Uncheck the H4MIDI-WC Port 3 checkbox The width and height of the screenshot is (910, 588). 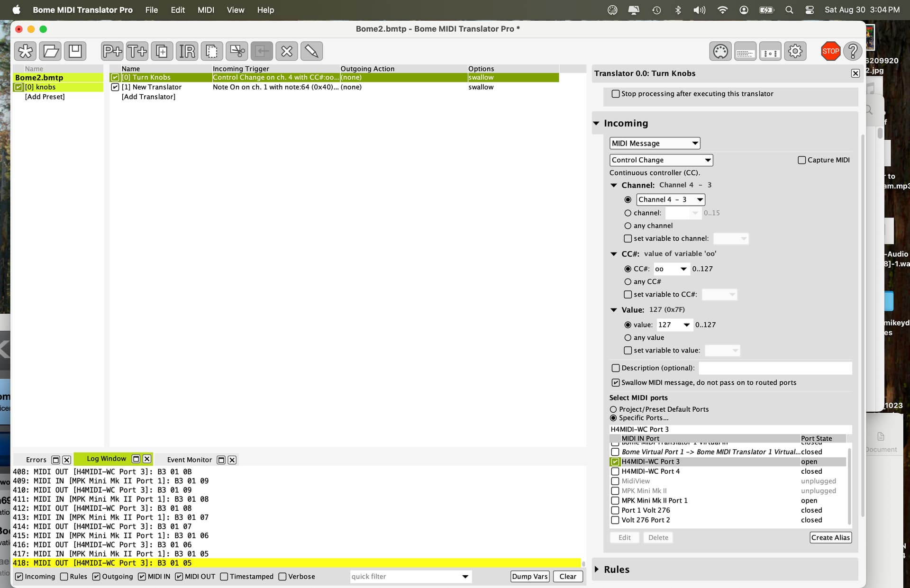[615, 462]
